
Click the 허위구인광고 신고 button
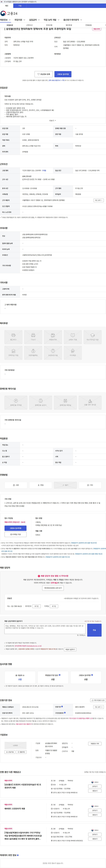coord(98,700)
